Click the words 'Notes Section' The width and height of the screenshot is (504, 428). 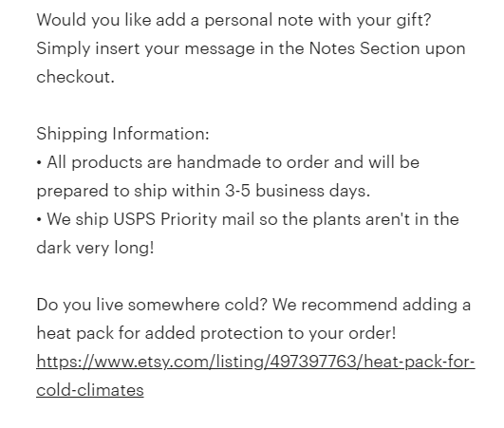(364, 48)
